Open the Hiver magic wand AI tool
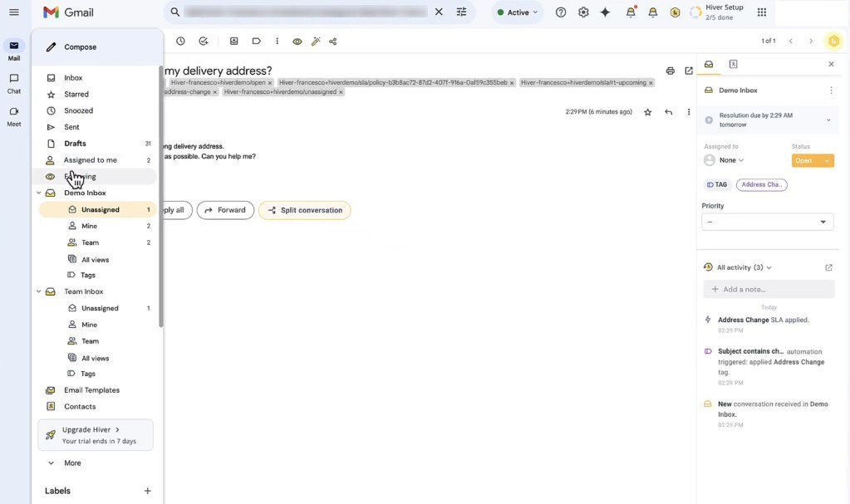The height and width of the screenshot is (504, 850). tap(316, 41)
